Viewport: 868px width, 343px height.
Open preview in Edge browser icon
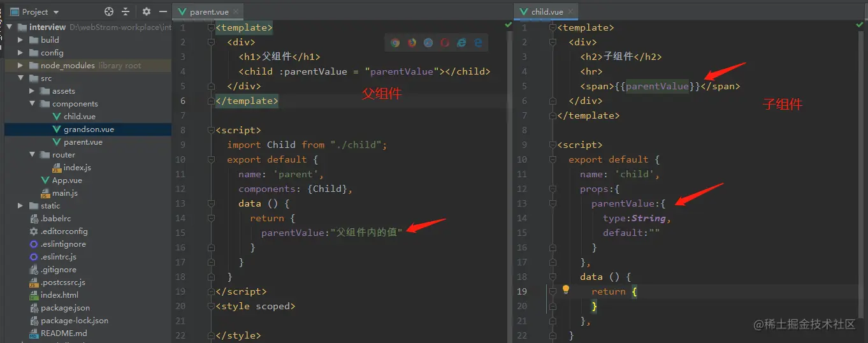pyautogui.click(x=478, y=43)
